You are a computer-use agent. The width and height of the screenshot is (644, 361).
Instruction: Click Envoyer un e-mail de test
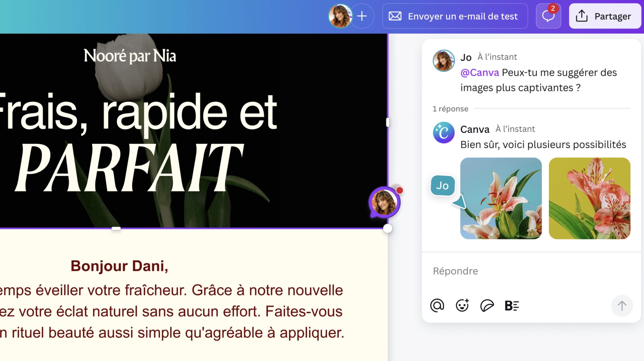(455, 16)
